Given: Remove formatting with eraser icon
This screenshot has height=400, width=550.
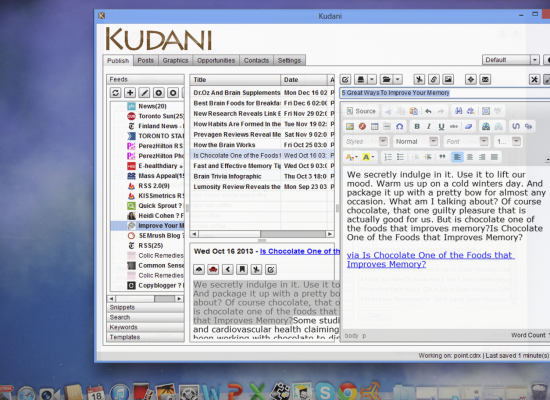Looking at the screenshot, I should pos(468,126).
